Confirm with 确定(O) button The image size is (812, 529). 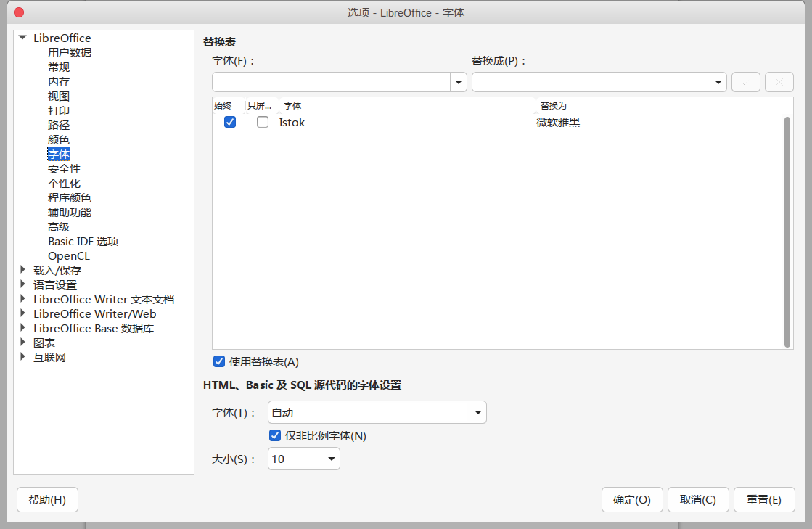[x=632, y=499]
